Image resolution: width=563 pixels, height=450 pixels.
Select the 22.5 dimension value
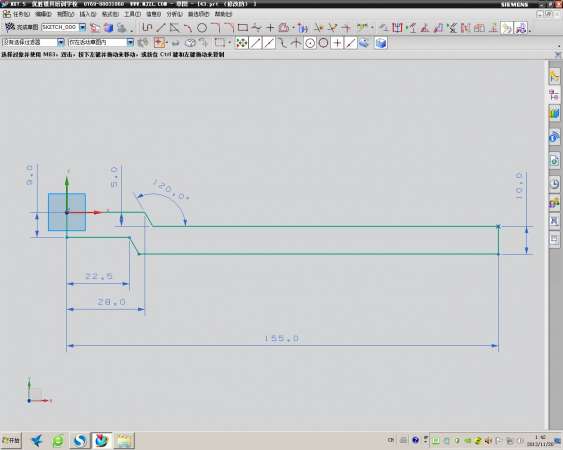click(99, 276)
